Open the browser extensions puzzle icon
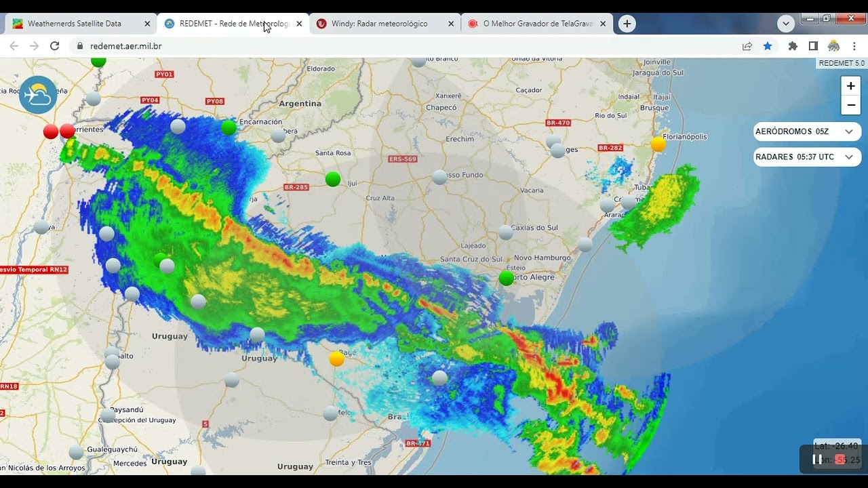The image size is (868, 488). (793, 46)
